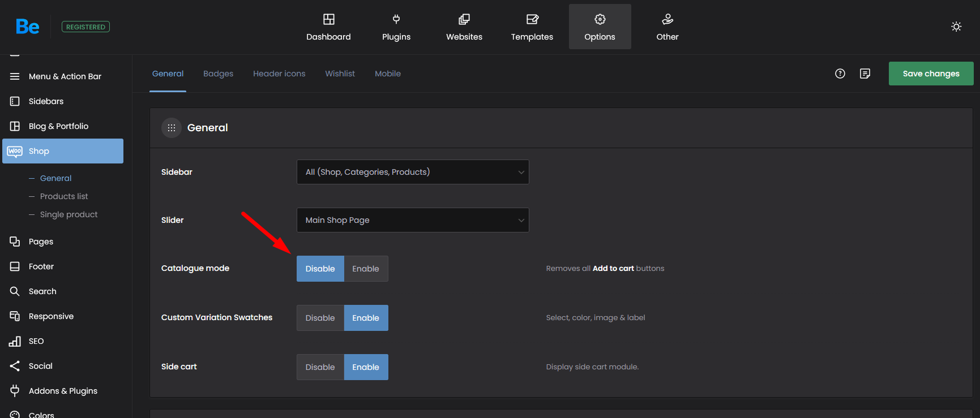Image resolution: width=980 pixels, height=418 pixels.
Task: Click the Sidebar dropdown chevron arrow
Action: point(521,173)
